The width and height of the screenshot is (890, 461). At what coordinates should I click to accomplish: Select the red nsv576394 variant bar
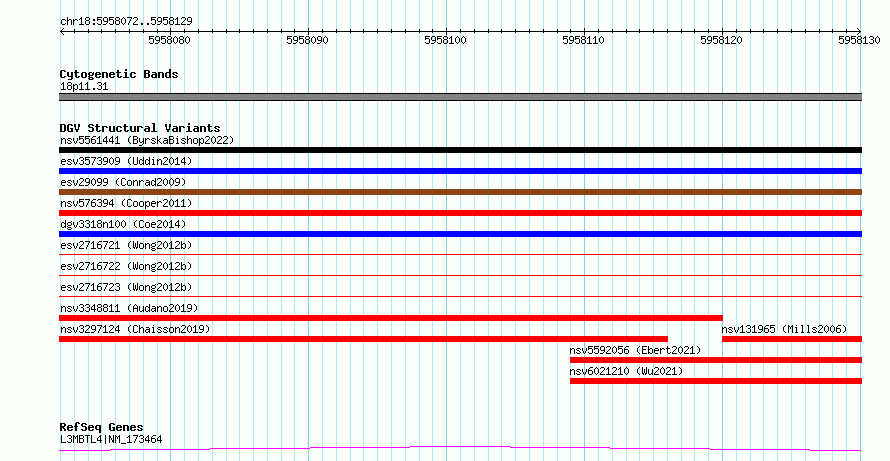[x=460, y=213]
